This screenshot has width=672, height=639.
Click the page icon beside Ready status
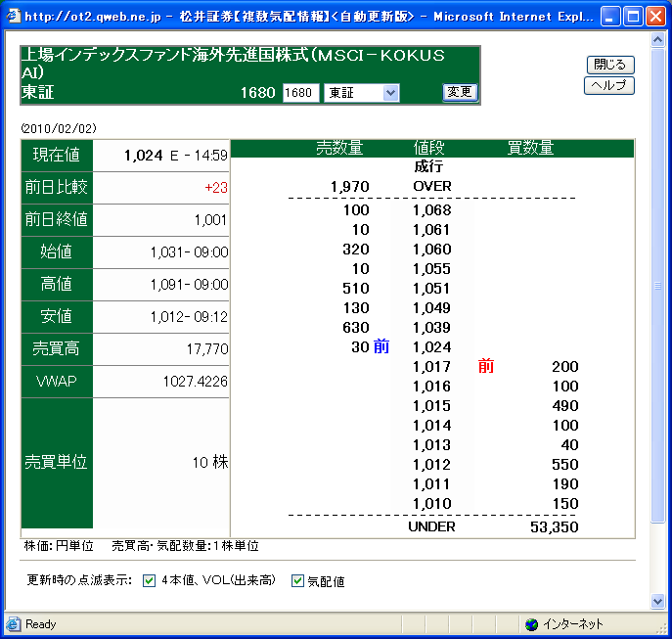pyautogui.click(x=14, y=624)
